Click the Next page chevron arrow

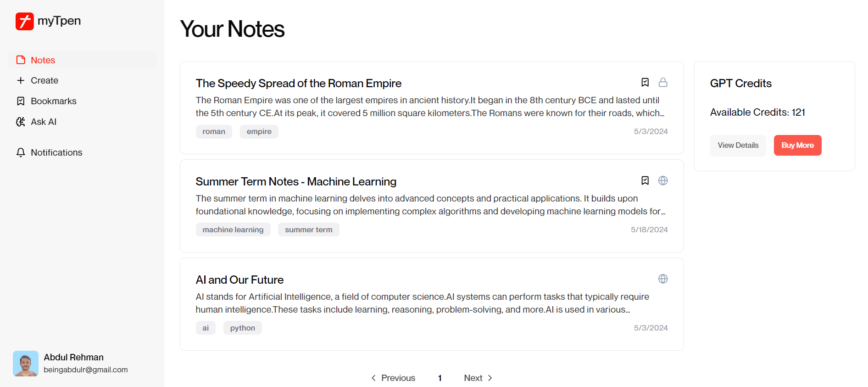(490, 377)
